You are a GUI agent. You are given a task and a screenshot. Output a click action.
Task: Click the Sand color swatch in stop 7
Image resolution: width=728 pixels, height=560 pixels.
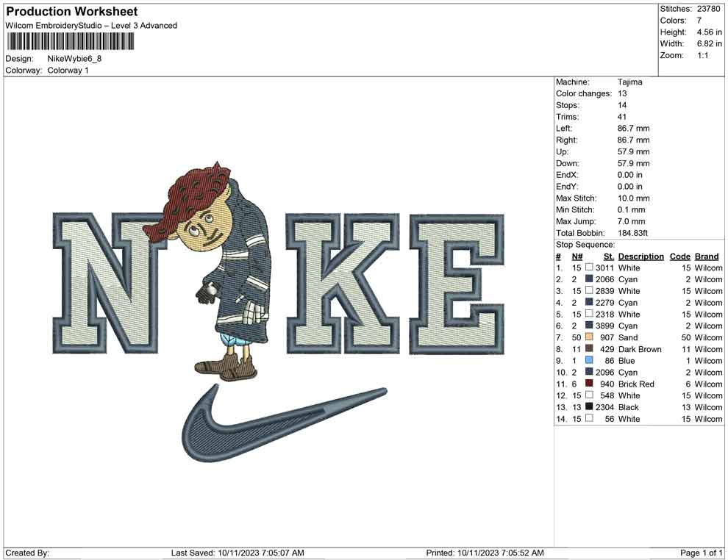[589, 337]
